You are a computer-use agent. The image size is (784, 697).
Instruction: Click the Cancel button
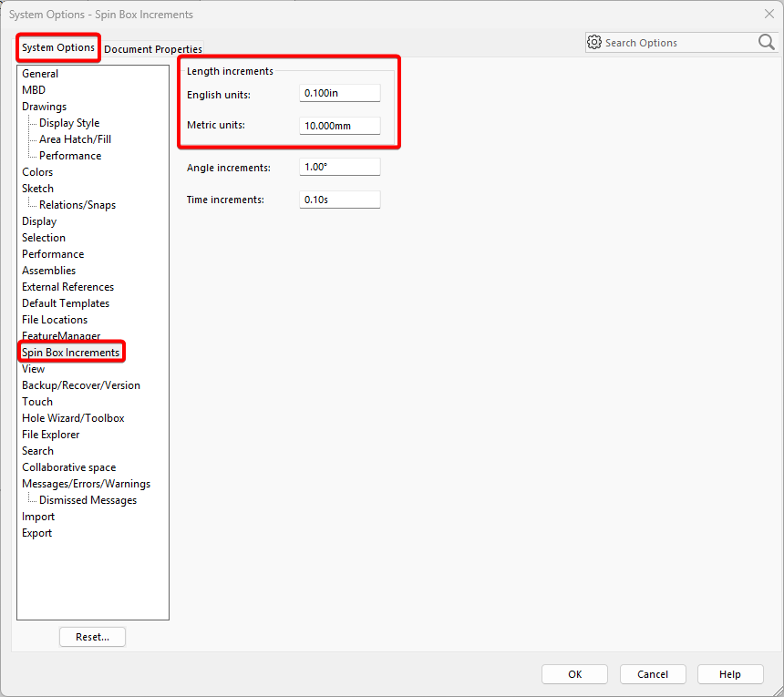pyautogui.click(x=653, y=674)
